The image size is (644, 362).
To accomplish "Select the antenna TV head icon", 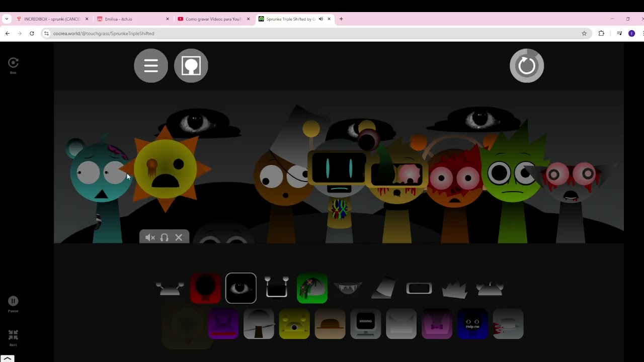I will [x=277, y=288].
